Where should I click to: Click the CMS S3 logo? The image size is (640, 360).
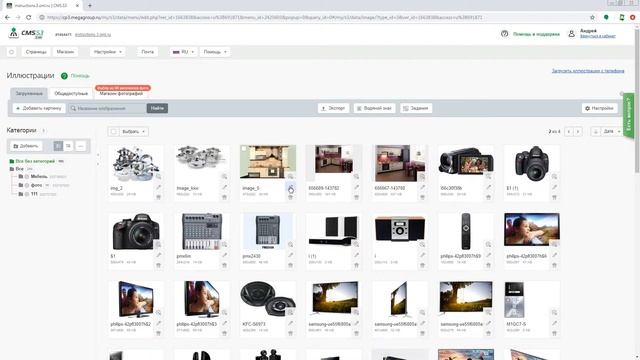tap(26, 33)
